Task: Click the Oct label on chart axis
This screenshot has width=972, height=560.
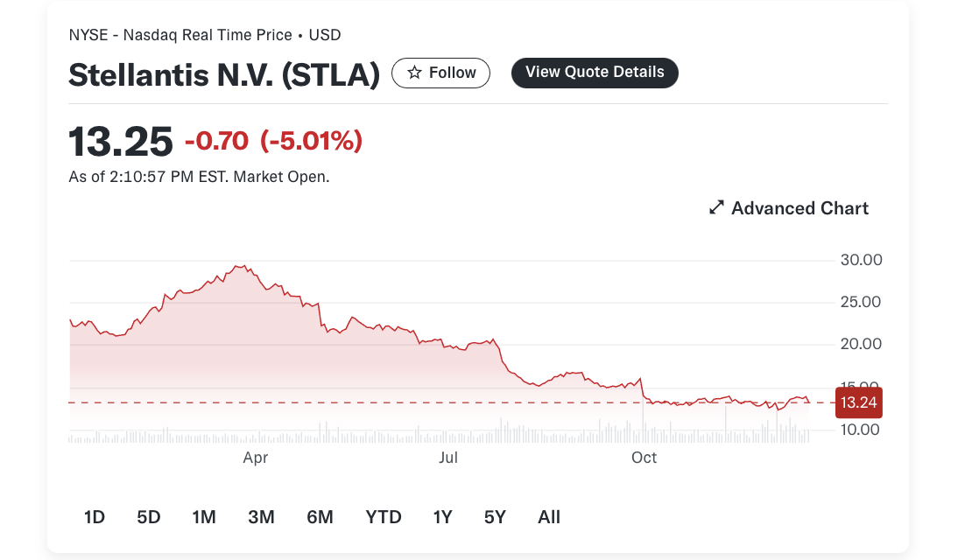Action: click(x=644, y=458)
